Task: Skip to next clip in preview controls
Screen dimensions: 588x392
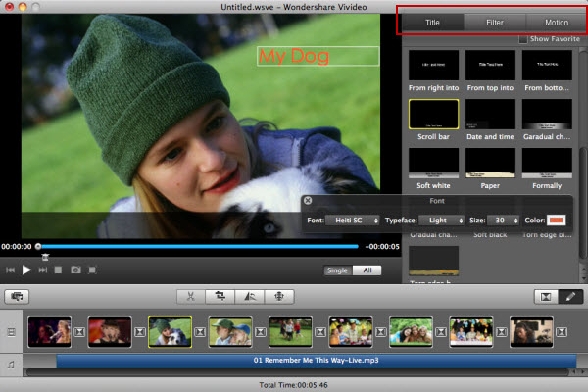Action: (x=43, y=270)
